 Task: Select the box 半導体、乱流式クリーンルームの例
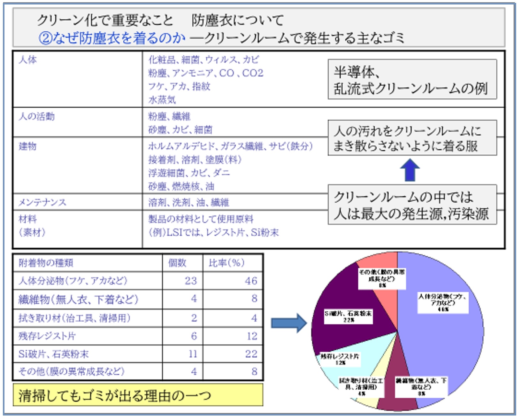coord(412,79)
